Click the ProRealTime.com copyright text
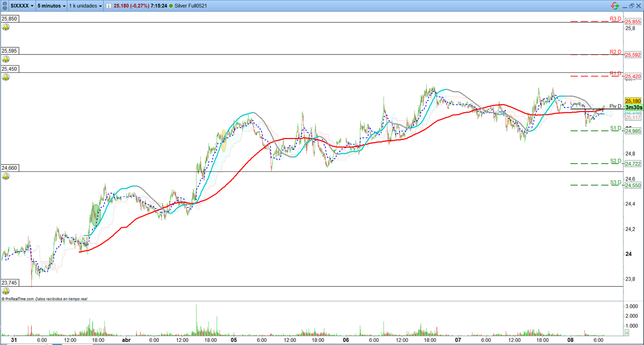644x345 pixels. (x=18, y=299)
